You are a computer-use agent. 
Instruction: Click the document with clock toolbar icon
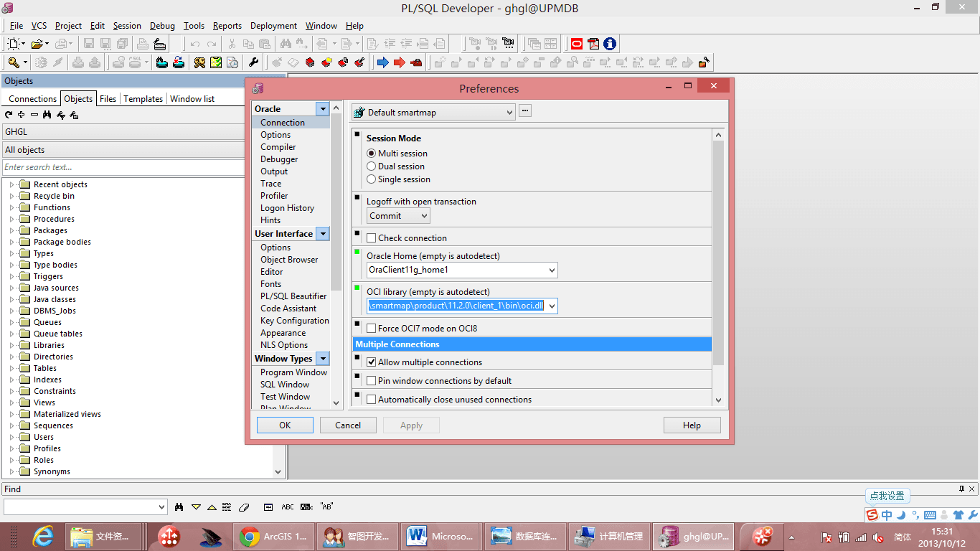tap(232, 62)
